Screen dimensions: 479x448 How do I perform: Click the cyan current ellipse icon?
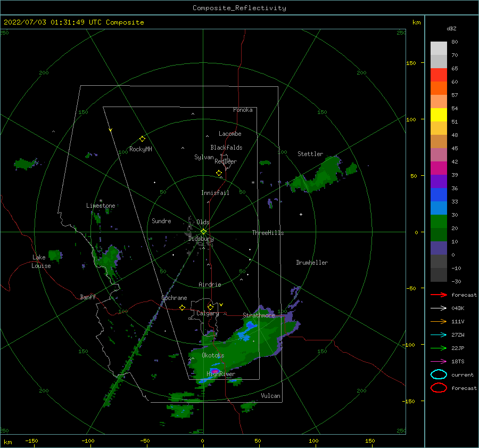(439, 374)
